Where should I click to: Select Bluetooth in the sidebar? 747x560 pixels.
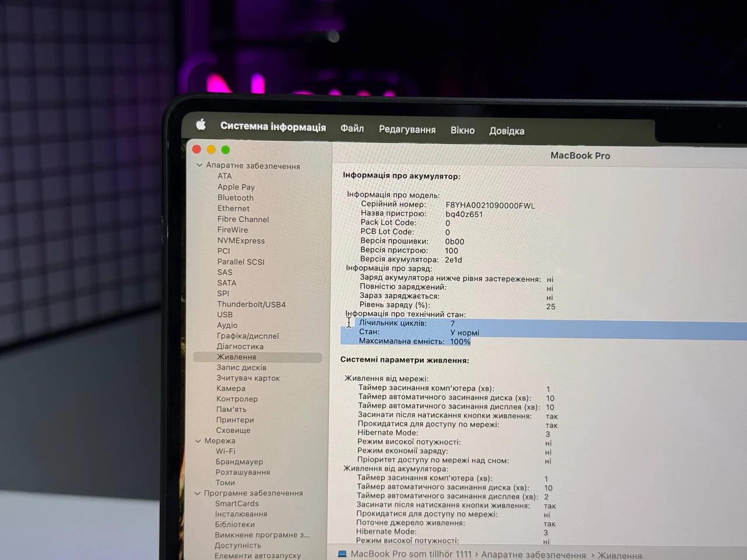pos(236,198)
